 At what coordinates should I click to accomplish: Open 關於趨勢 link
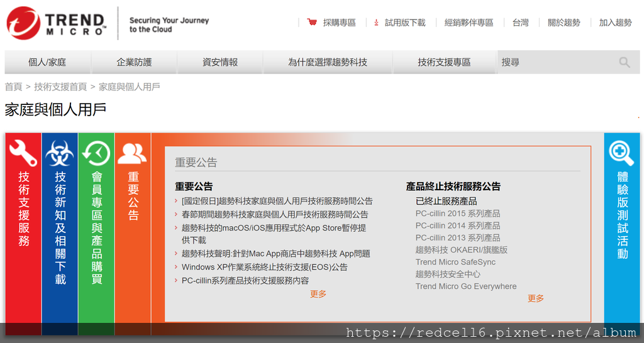[564, 23]
